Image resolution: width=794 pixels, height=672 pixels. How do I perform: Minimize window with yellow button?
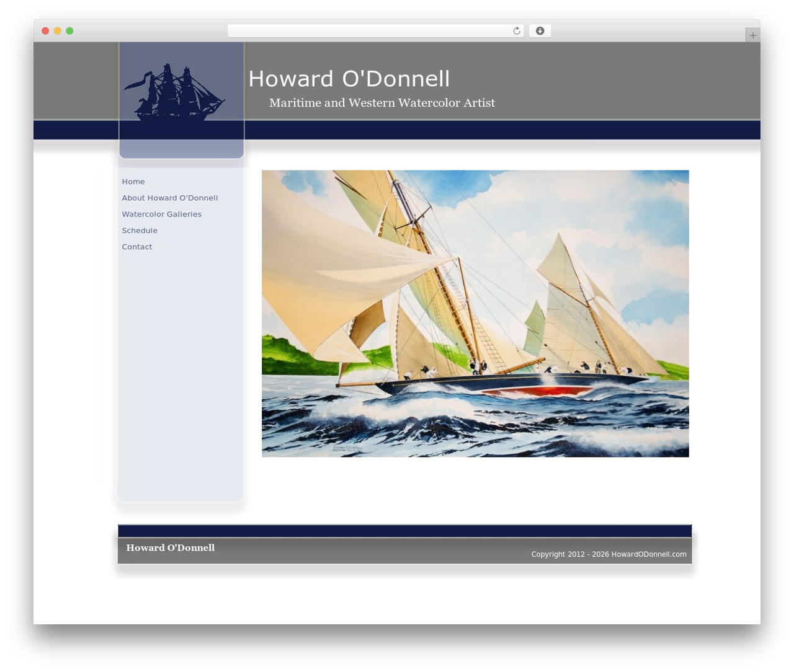pyautogui.click(x=58, y=31)
